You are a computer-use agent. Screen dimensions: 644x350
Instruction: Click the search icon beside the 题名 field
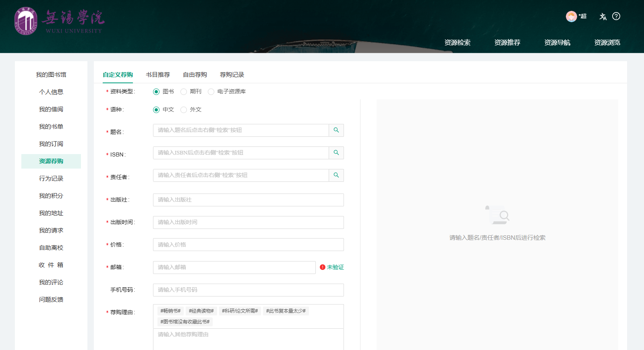[x=336, y=130]
